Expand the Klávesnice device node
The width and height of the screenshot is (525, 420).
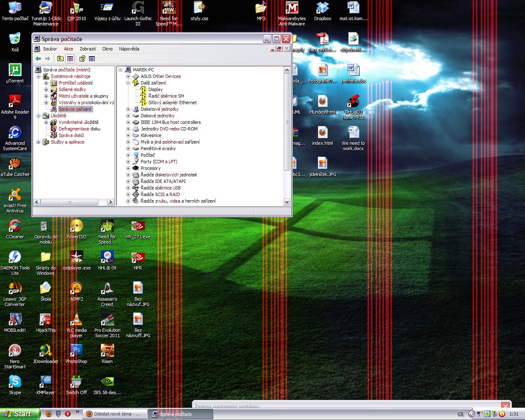[128, 135]
